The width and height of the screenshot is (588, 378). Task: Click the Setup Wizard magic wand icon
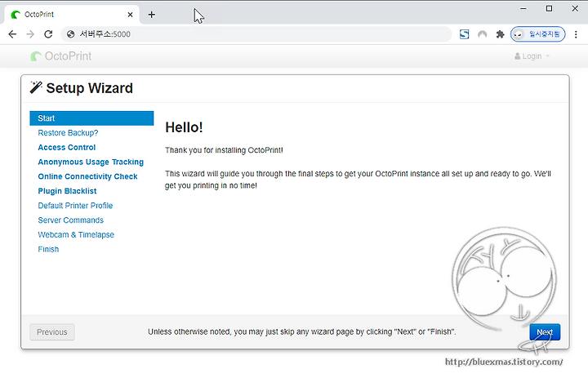coord(36,87)
